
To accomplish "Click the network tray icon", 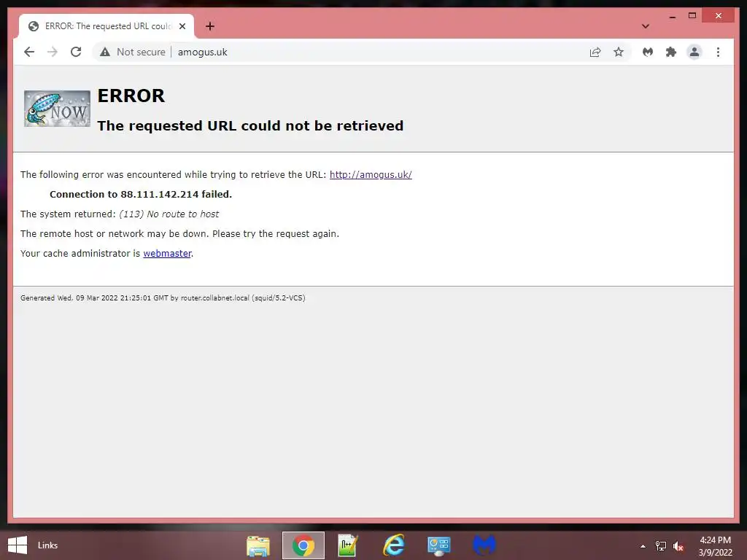I will click(661, 546).
